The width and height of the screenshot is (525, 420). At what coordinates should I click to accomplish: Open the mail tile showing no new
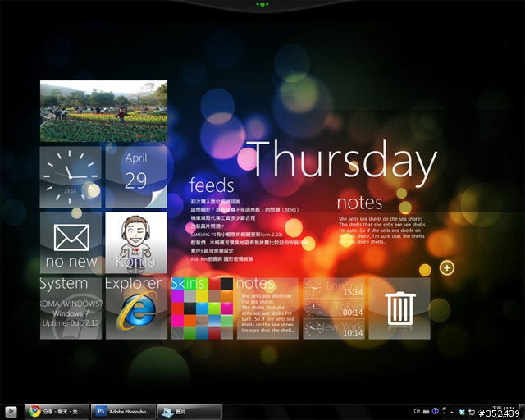pyautogui.click(x=71, y=243)
